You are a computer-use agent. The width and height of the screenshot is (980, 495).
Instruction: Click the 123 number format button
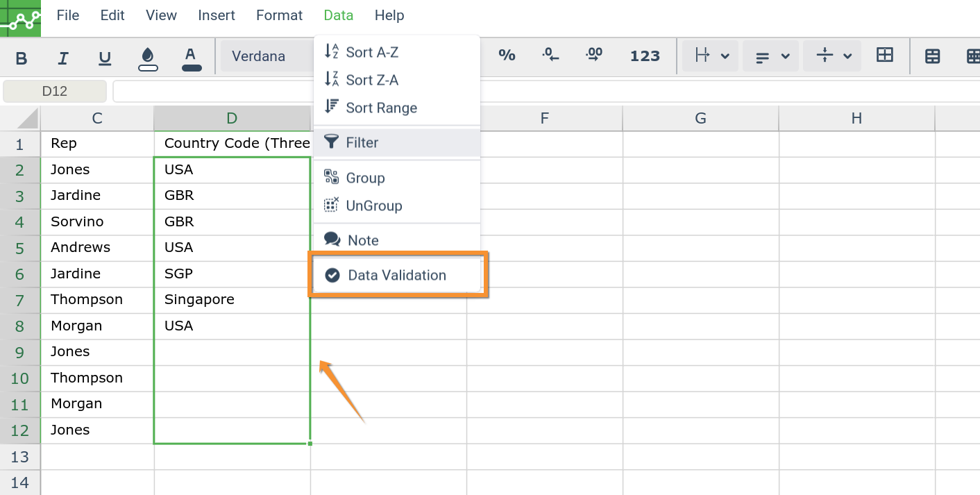click(x=645, y=56)
